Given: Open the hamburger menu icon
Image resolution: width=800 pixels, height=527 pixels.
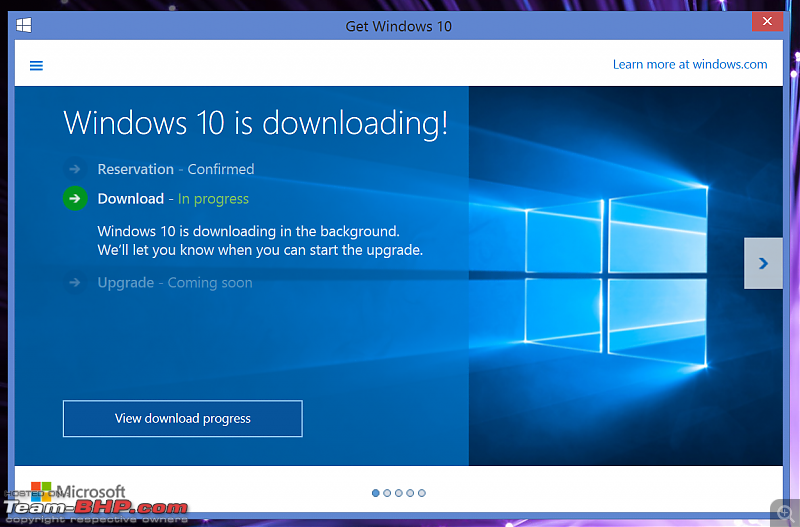Looking at the screenshot, I should (36, 65).
